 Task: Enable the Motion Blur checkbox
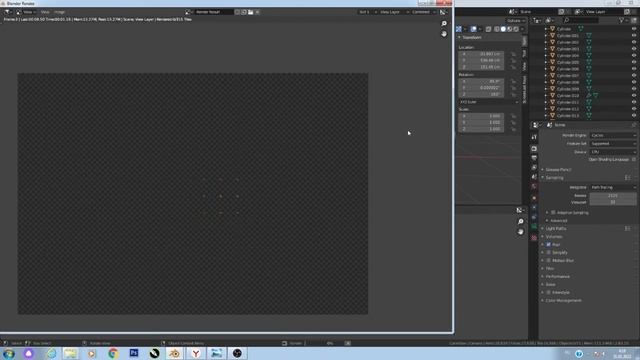(549, 260)
